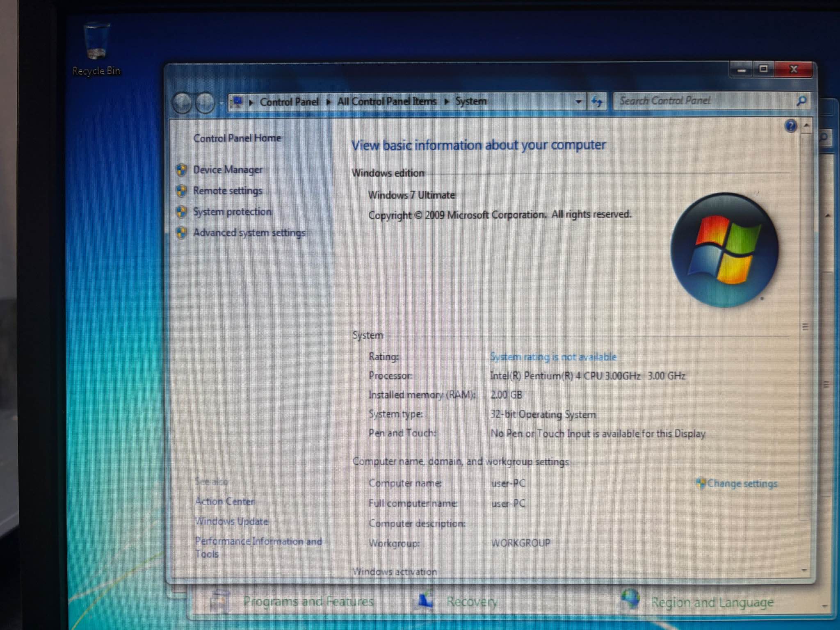The image size is (840, 630).
Task: Open Recovery in the background window
Action: point(472,602)
